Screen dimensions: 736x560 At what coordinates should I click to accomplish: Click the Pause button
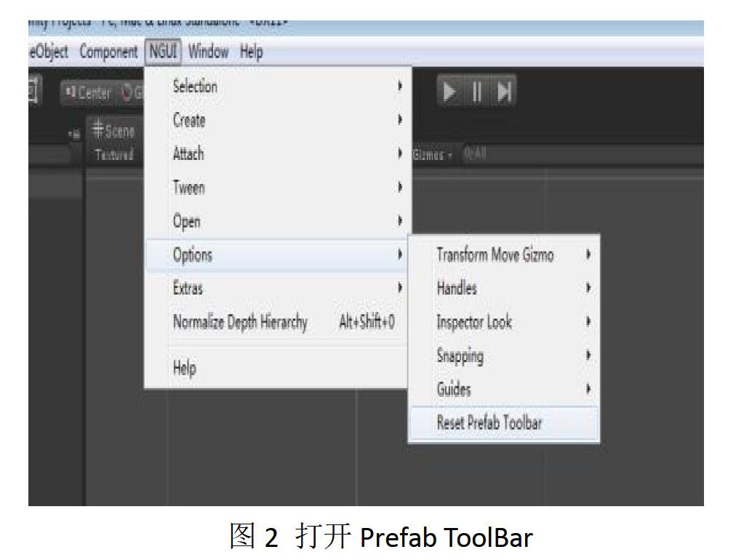point(477,92)
